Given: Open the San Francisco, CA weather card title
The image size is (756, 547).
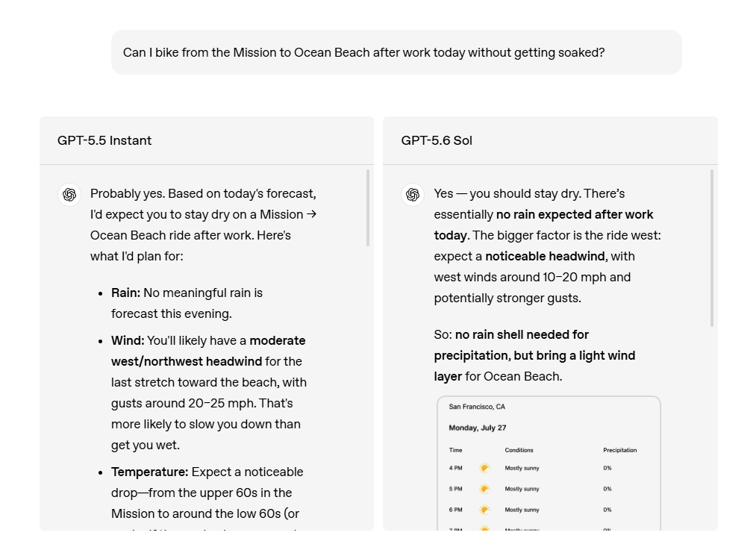Looking at the screenshot, I should tap(477, 407).
